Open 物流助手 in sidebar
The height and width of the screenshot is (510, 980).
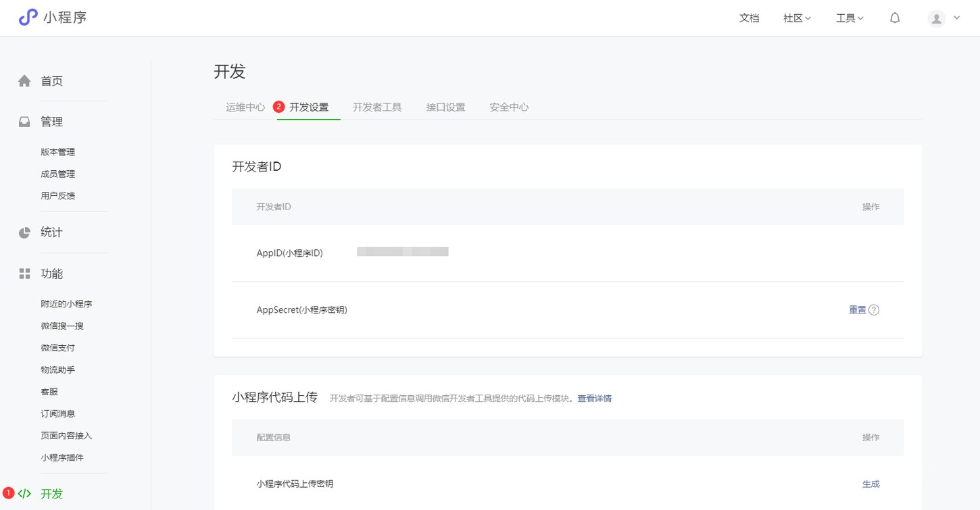tap(58, 370)
